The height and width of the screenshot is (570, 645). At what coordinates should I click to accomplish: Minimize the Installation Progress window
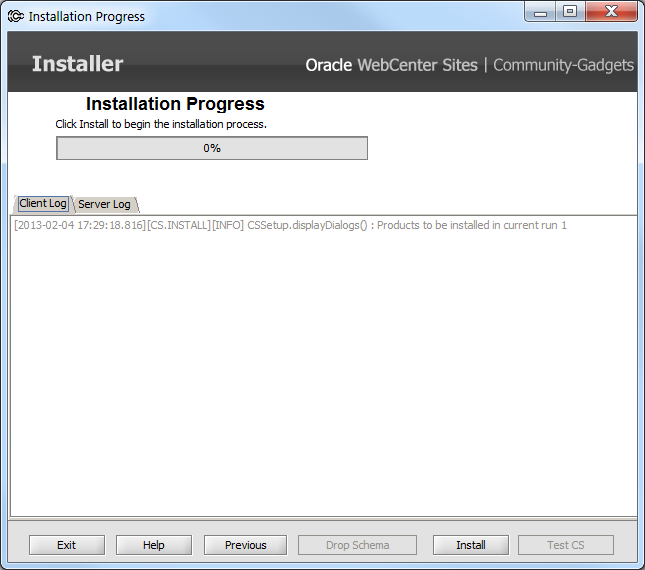(541, 12)
